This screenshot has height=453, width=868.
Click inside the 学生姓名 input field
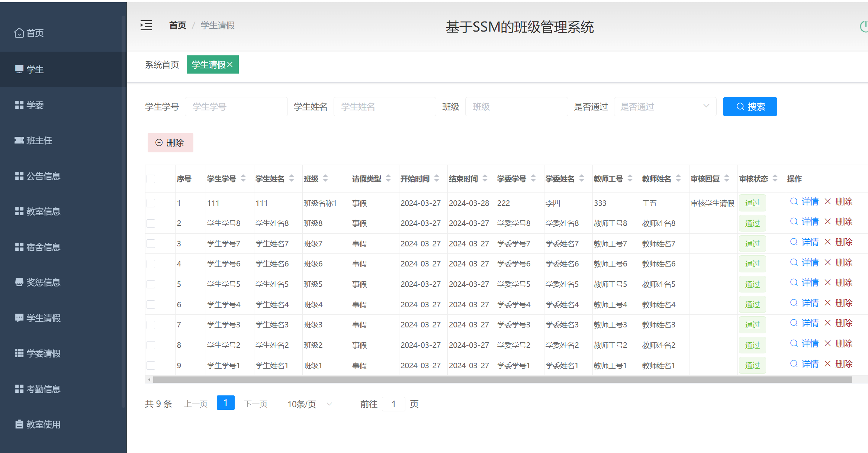click(x=385, y=107)
